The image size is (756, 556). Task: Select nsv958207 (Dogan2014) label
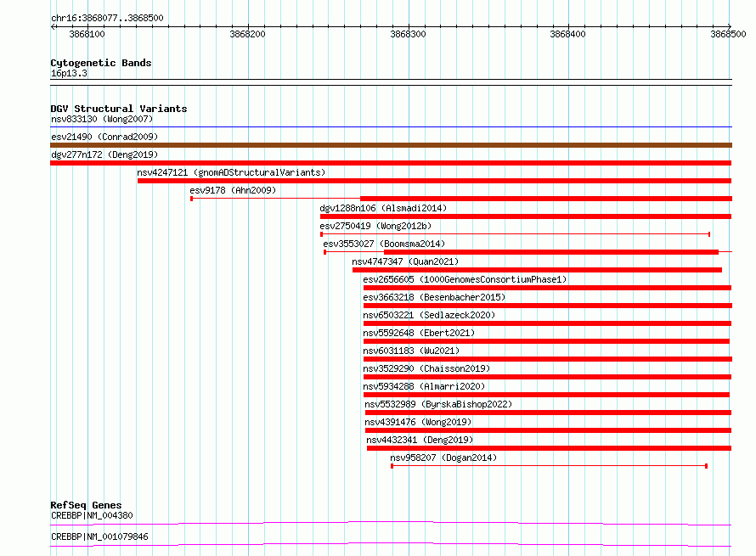(443, 458)
